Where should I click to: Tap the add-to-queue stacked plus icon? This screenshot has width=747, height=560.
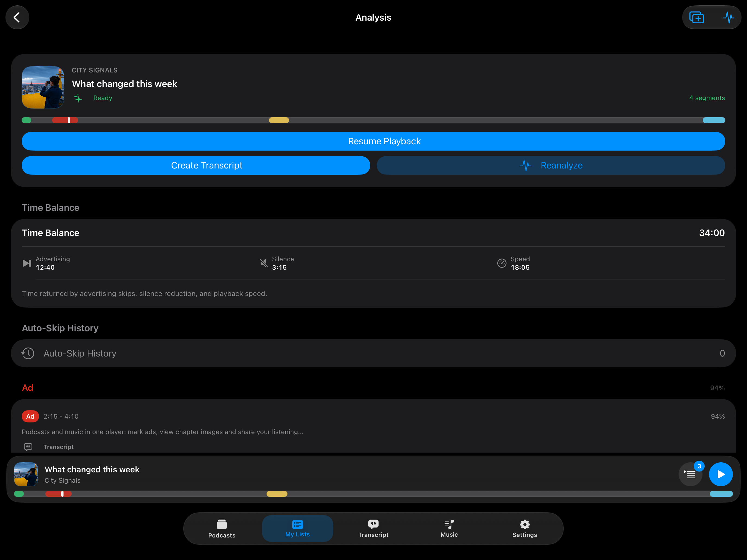(x=696, y=18)
